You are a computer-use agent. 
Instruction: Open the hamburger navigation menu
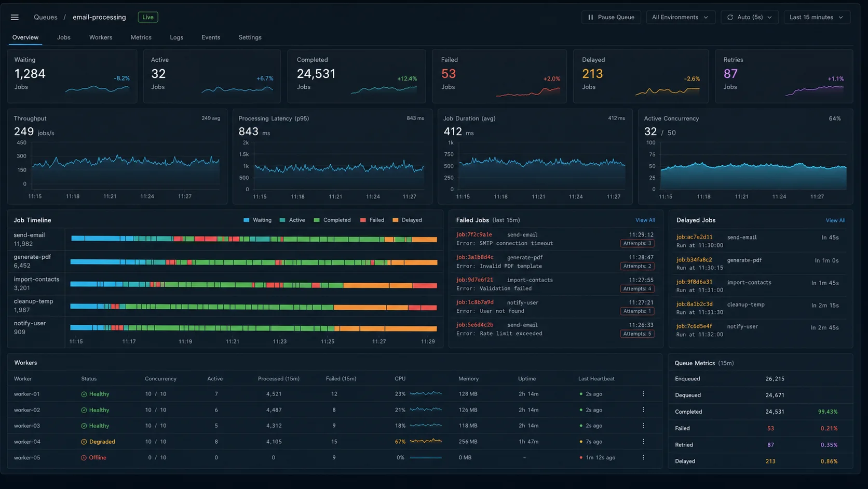point(15,17)
